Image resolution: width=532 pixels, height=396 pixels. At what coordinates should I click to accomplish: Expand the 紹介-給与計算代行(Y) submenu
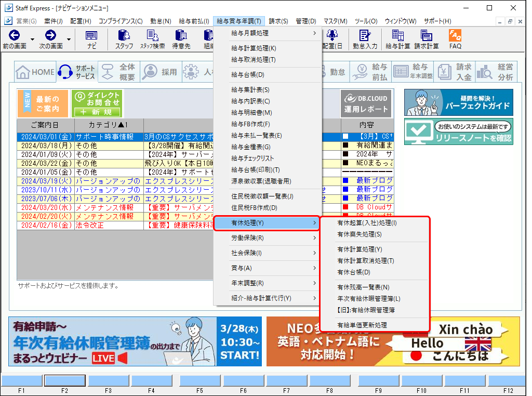[x=268, y=298]
